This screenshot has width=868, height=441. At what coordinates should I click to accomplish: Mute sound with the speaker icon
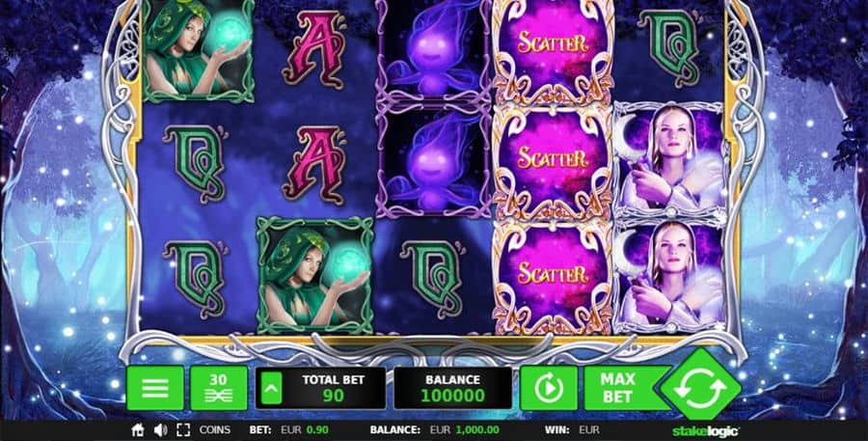pos(160,430)
